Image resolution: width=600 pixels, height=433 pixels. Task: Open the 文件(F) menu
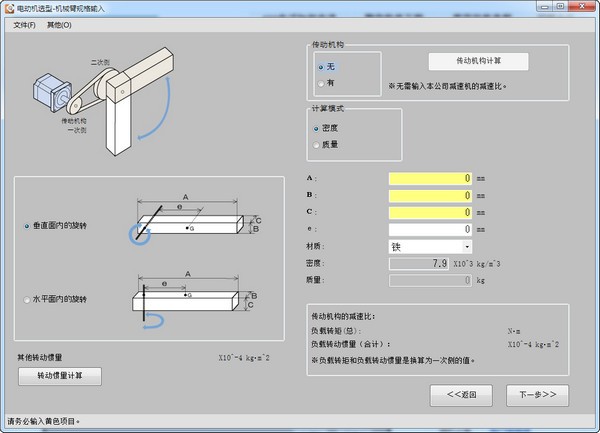[x=24, y=25]
